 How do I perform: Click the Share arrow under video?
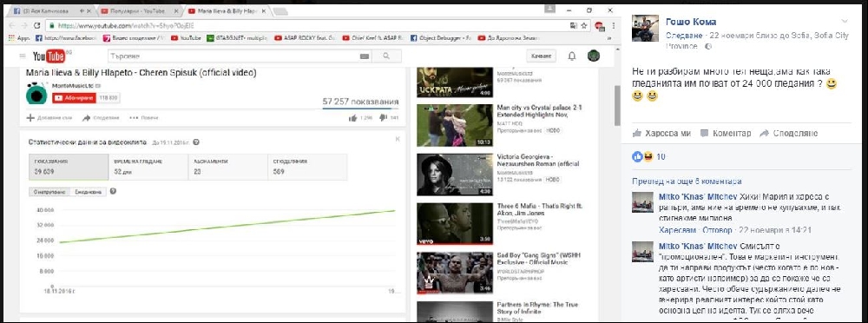pos(86,117)
